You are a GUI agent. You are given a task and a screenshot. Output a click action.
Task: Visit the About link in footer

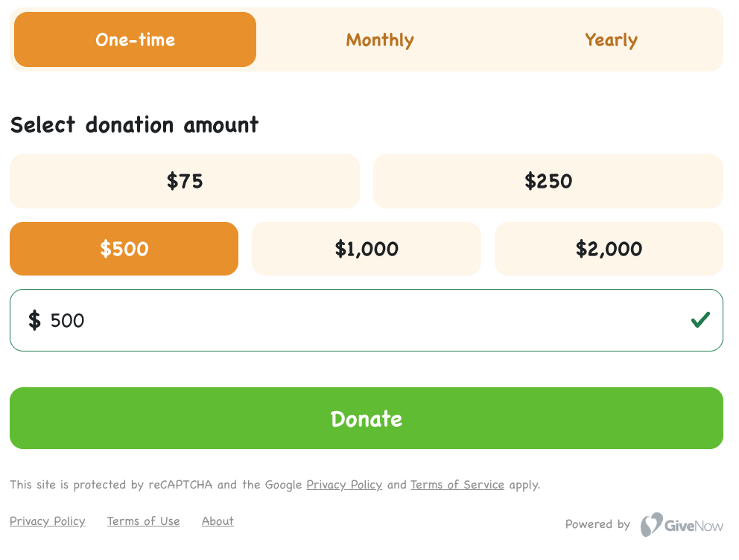pyautogui.click(x=218, y=521)
